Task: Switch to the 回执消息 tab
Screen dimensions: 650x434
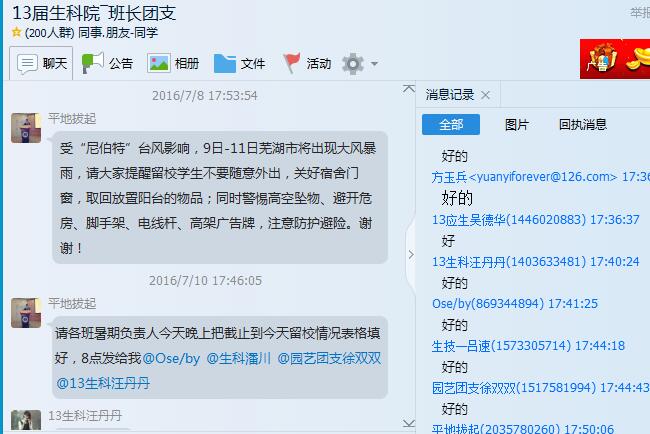Action: click(x=582, y=124)
